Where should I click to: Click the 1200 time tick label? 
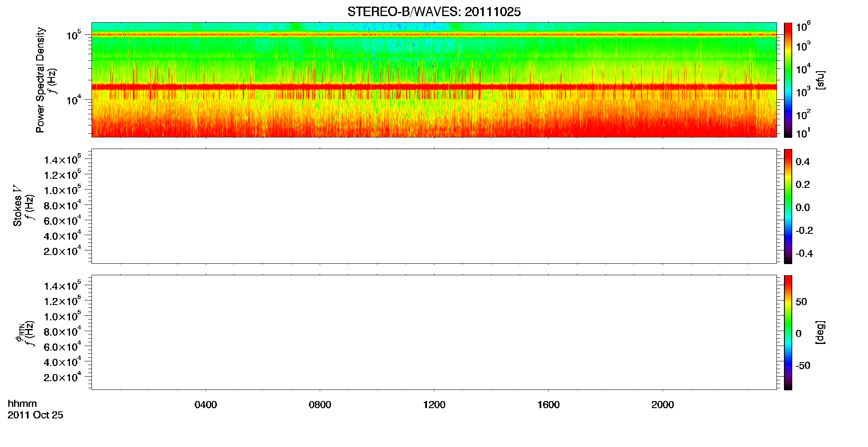tap(434, 405)
